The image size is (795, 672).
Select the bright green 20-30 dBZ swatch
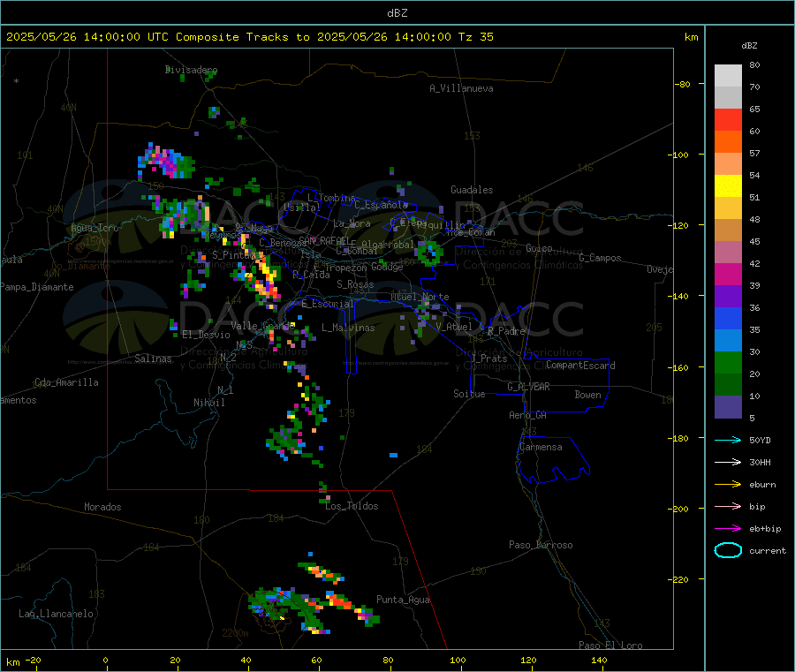tap(728, 362)
